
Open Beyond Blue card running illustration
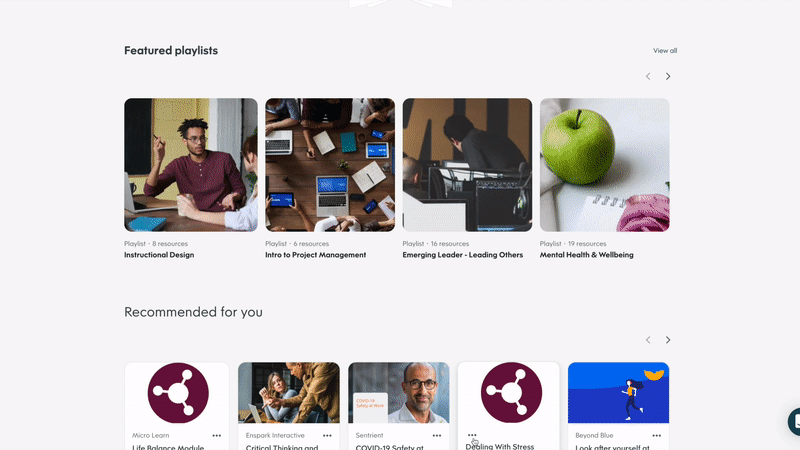coord(618,393)
